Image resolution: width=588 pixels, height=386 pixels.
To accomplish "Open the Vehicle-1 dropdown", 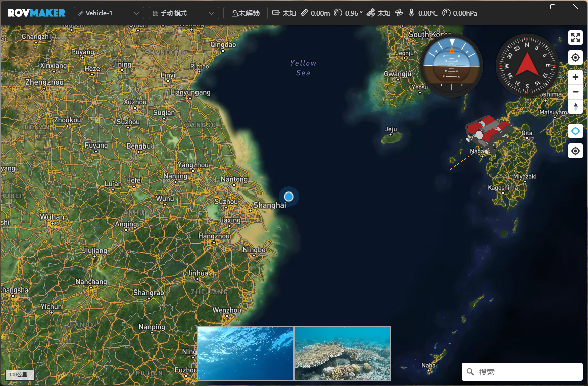I will point(109,13).
